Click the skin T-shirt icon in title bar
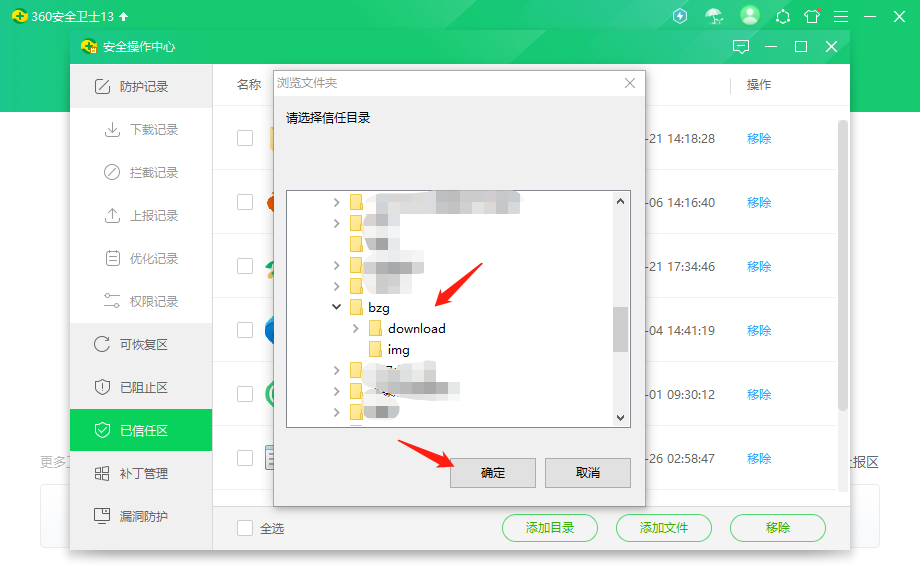Viewport: 920px width, 580px height. pyautogui.click(x=812, y=16)
